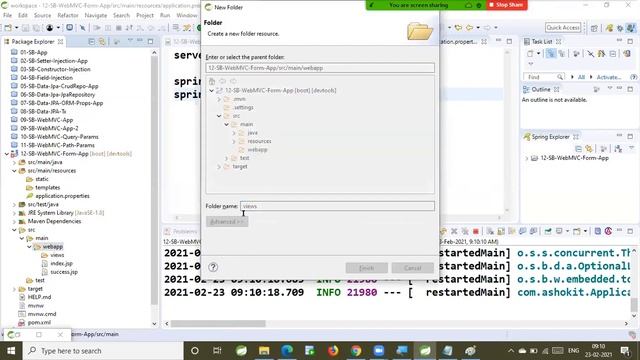Click the Task List tab

coord(542,42)
